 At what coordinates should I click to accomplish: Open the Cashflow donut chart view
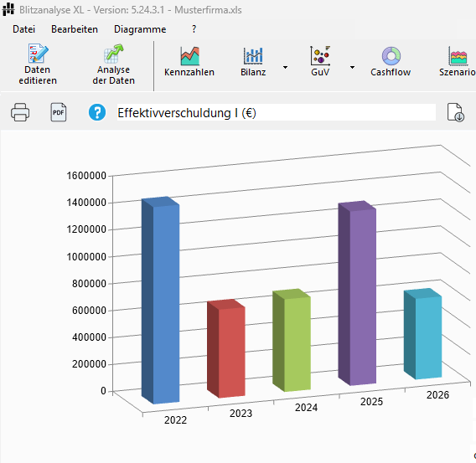tap(391, 62)
